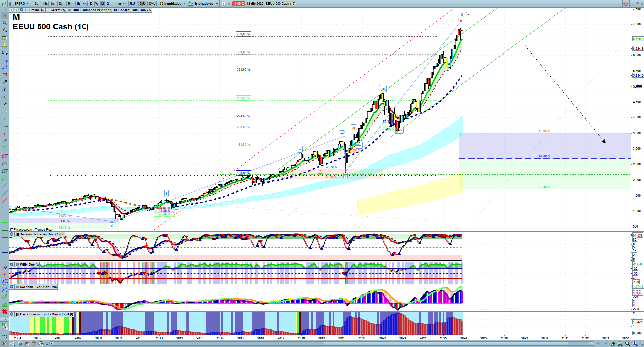
Task: Select the rectangle area zoom tool
Action: click(x=5, y=30)
